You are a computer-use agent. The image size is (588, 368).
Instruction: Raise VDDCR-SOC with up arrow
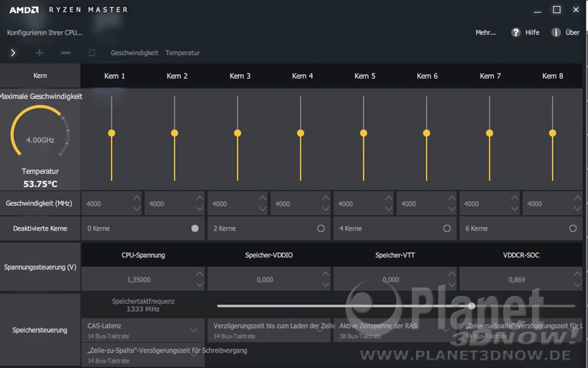[578, 273]
